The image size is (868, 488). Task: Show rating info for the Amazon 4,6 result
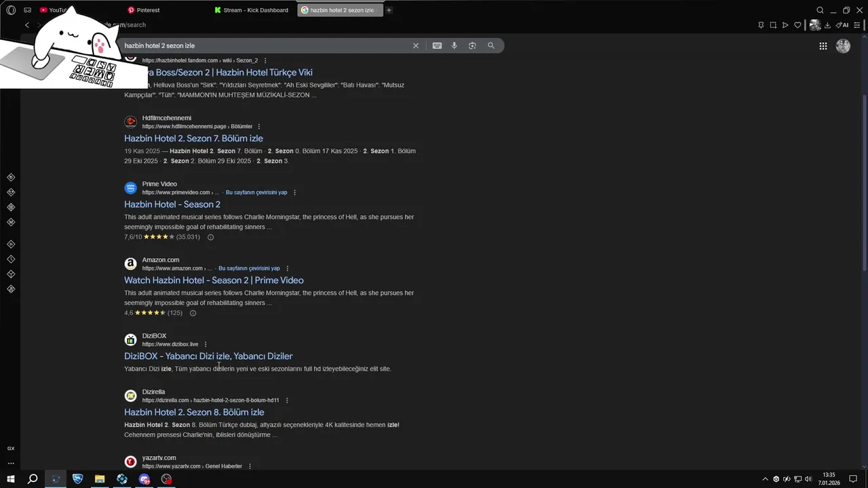(193, 313)
